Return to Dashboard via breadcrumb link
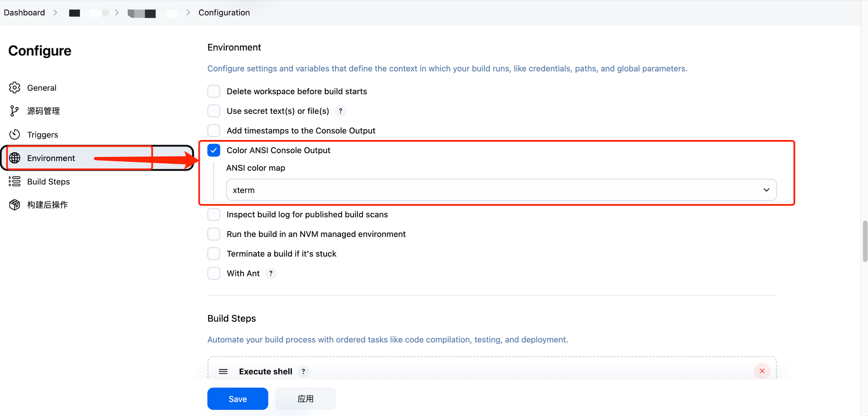The height and width of the screenshot is (416, 868). pyautogui.click(x=24, y=13)
